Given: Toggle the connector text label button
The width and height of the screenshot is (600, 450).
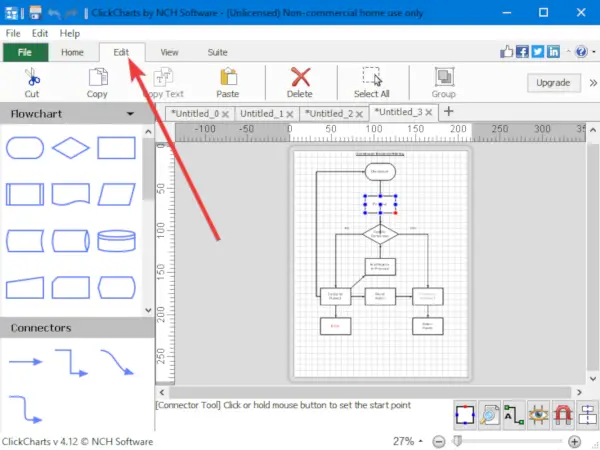Looking at the screenshot, I should 514,414.
